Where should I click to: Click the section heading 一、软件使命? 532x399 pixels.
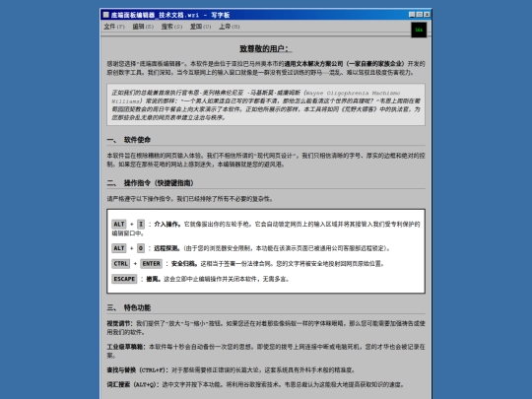click(129, 140)
